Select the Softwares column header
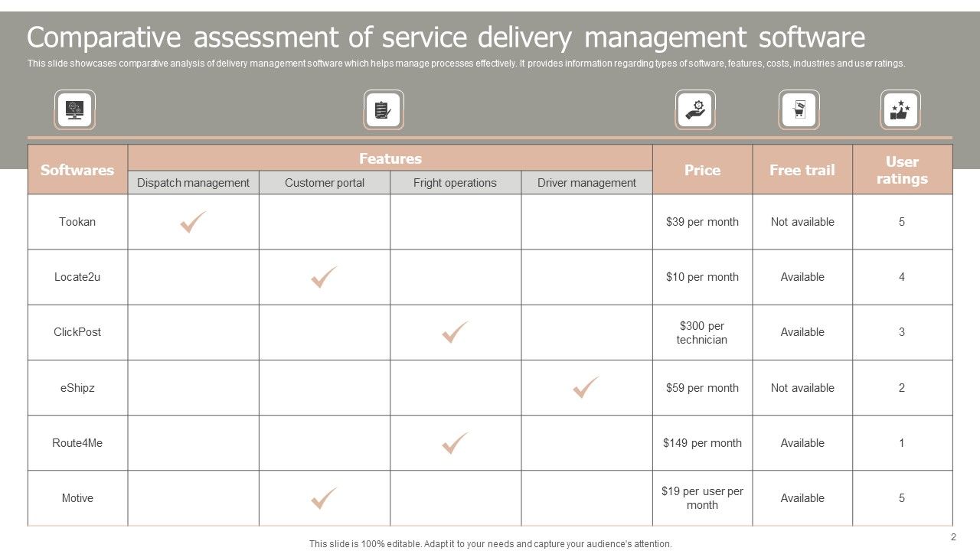Viewport: 980px width, 551px height. point(77,170)
